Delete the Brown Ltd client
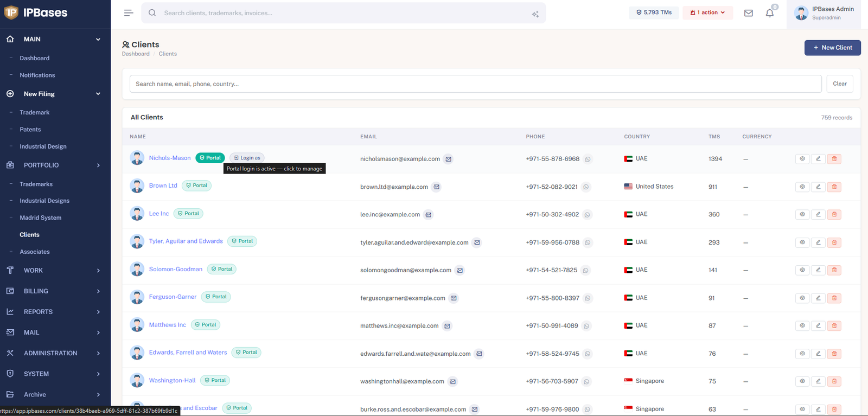Image resolution: width=868 pixels, height=416 pixels. click(834, 187)
